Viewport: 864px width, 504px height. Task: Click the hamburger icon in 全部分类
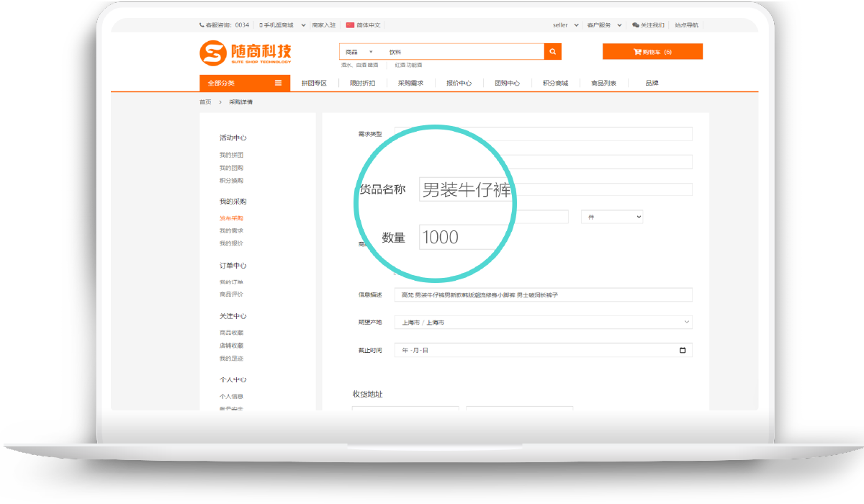278,83
